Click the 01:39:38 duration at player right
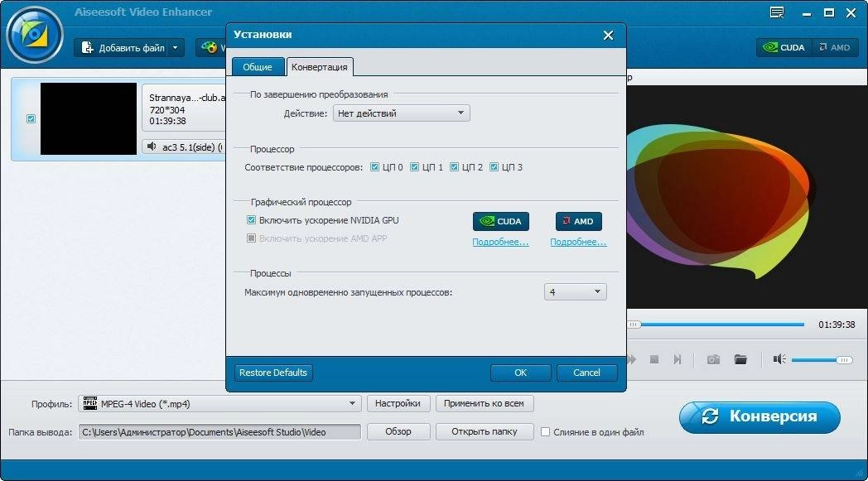Image resolution: width=868 pixels, height=481 pixels. point(837,325)
